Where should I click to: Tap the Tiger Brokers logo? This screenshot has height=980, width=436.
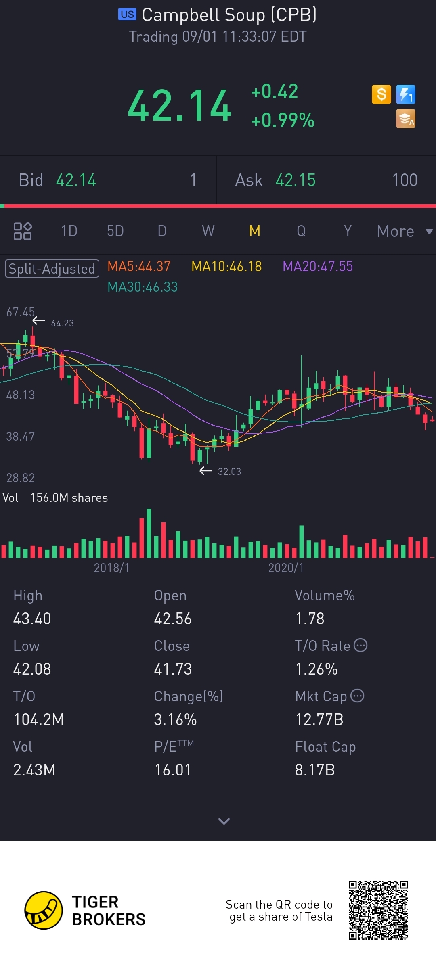pyautogui.click(x=44, y=910)
